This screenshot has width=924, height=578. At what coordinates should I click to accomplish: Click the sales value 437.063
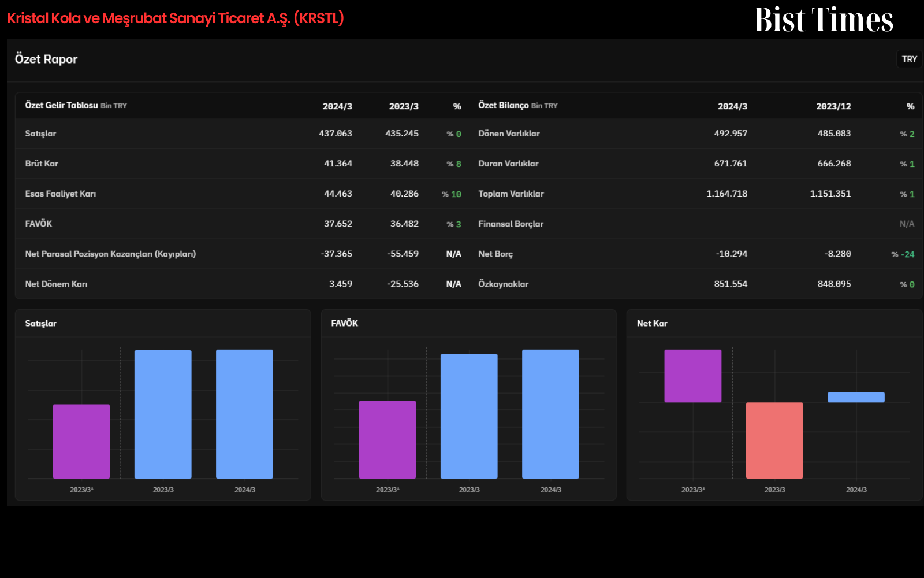[336, 134]
